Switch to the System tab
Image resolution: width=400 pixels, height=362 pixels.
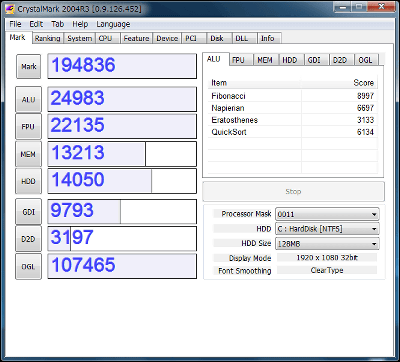(79, 39)
